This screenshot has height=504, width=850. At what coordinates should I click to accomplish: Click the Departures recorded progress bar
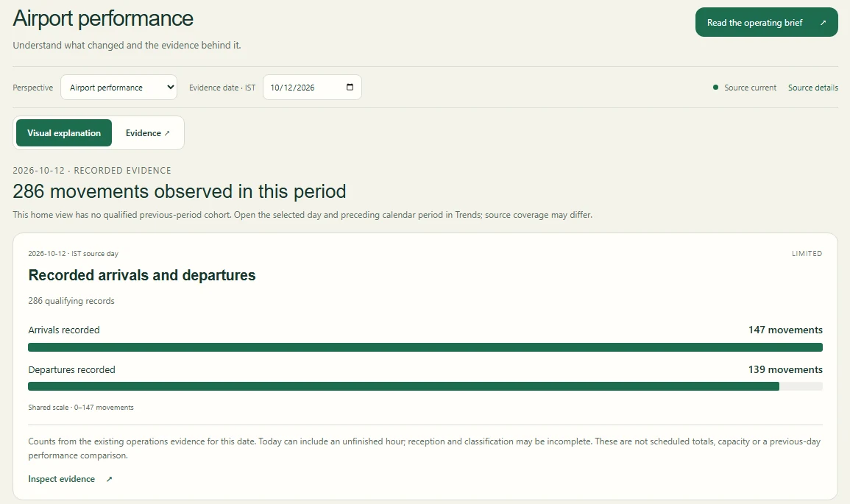coord(425,386)
